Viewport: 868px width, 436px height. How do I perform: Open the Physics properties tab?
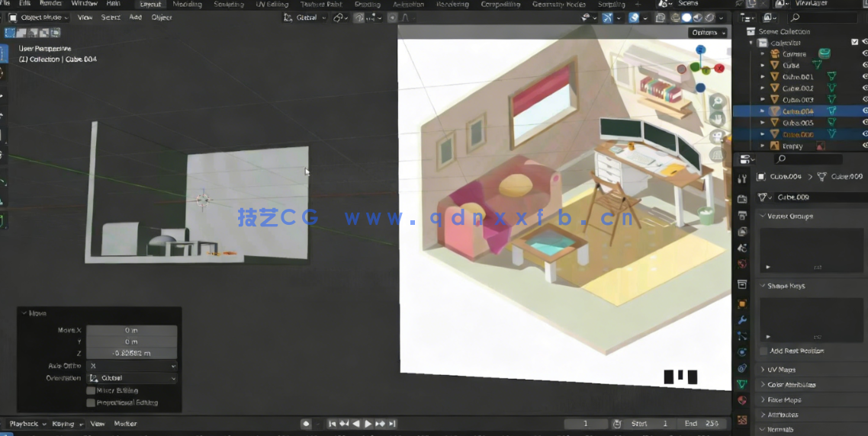(x=742, y=352)
